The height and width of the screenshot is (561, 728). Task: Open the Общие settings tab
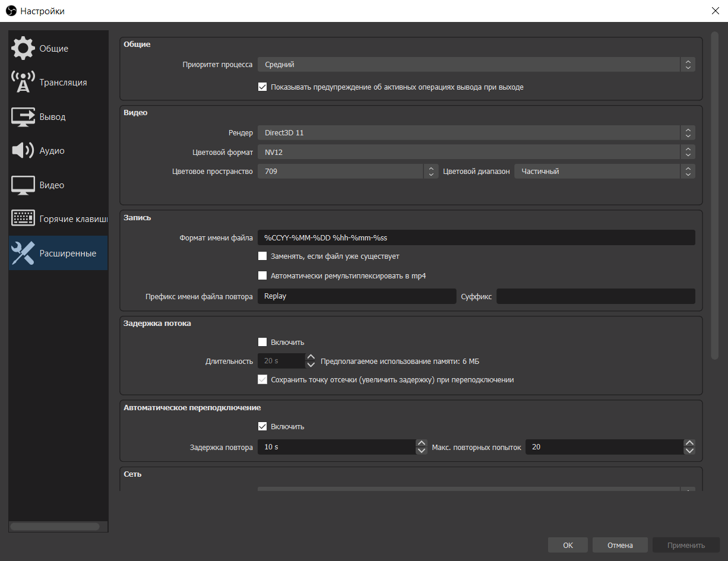58,49
